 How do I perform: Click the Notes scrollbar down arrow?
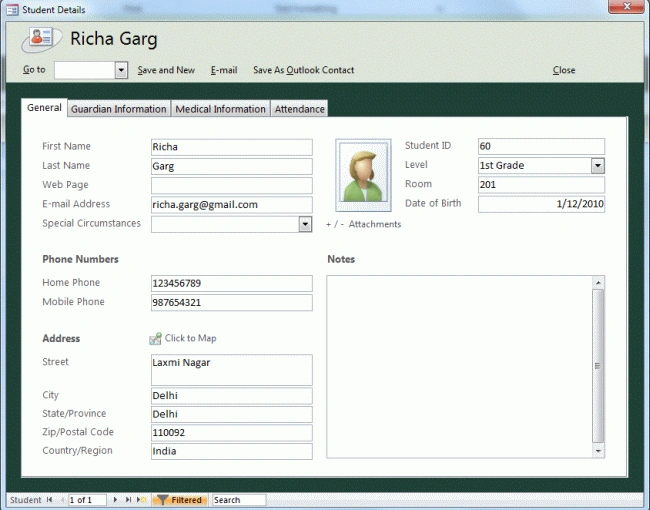click(598, 451)
